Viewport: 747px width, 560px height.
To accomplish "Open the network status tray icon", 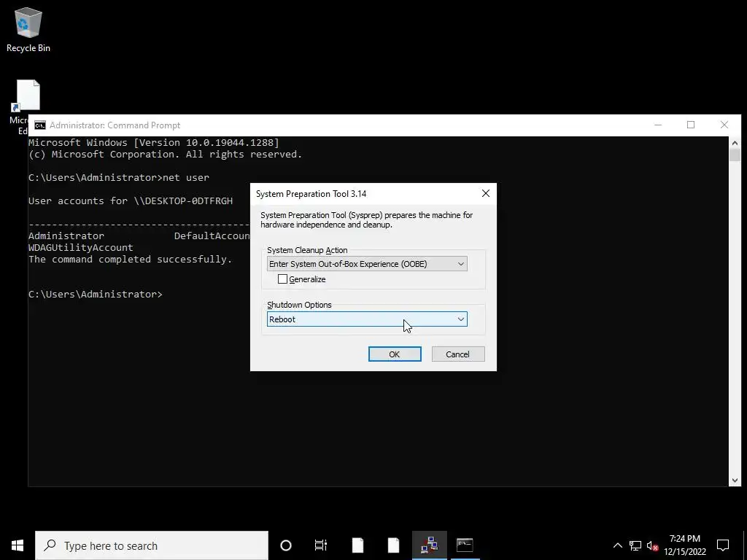I will (635, 545).
